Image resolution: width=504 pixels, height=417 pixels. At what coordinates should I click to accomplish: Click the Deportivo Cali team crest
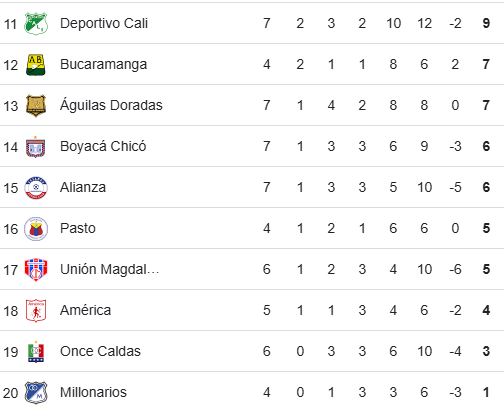36,23
